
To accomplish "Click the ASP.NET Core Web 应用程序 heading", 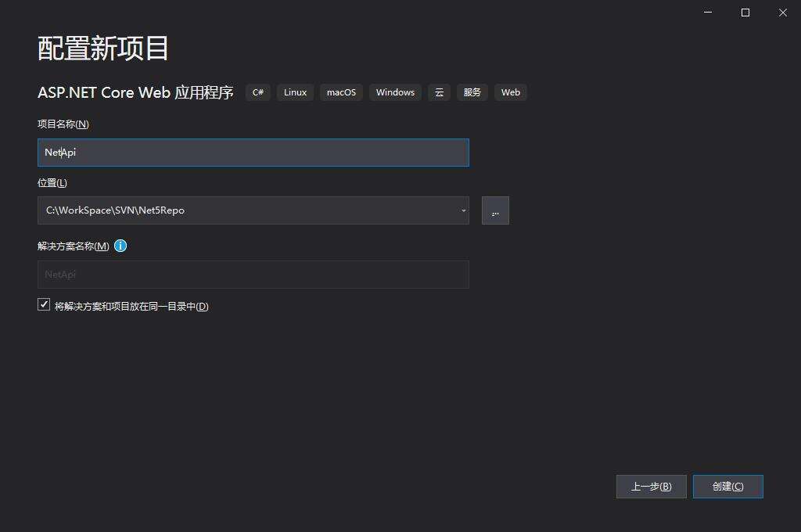I will pyautogui.click(x=135, y=92).
